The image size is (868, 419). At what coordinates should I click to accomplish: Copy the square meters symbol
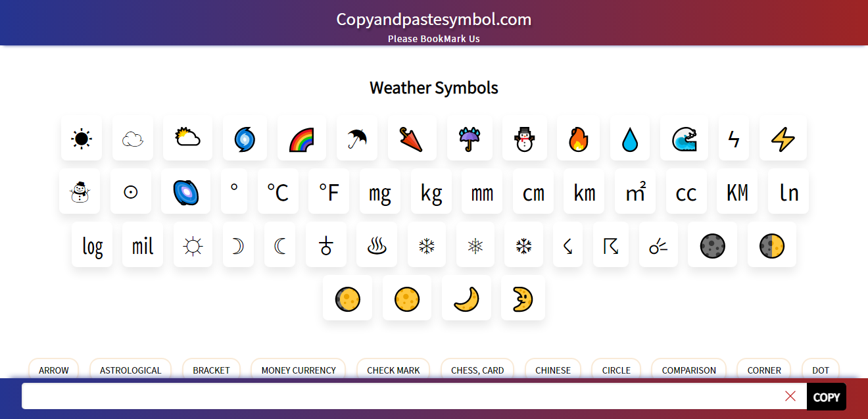tap(635, 192)
